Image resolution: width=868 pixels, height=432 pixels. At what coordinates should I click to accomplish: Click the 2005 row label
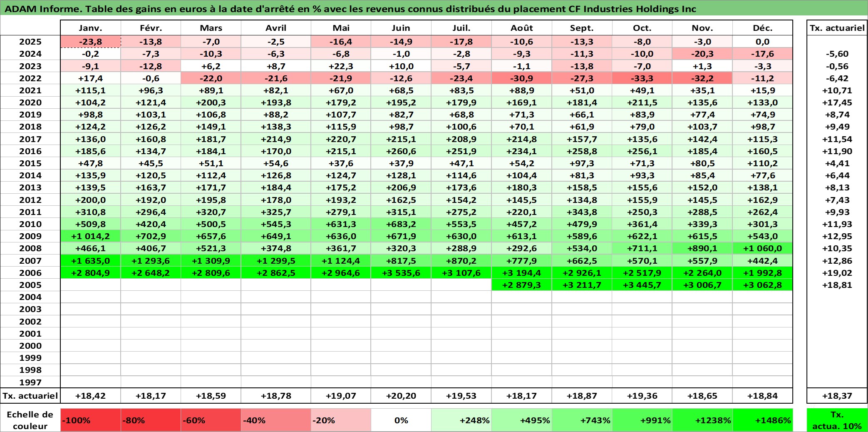click(x=30, y=285)
